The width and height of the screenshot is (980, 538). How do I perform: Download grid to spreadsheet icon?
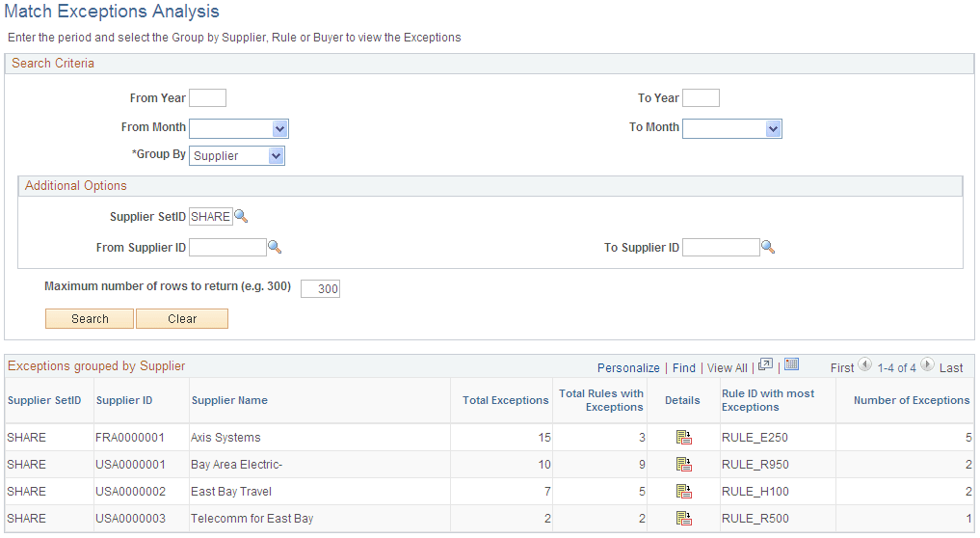[x=792, y=364]
